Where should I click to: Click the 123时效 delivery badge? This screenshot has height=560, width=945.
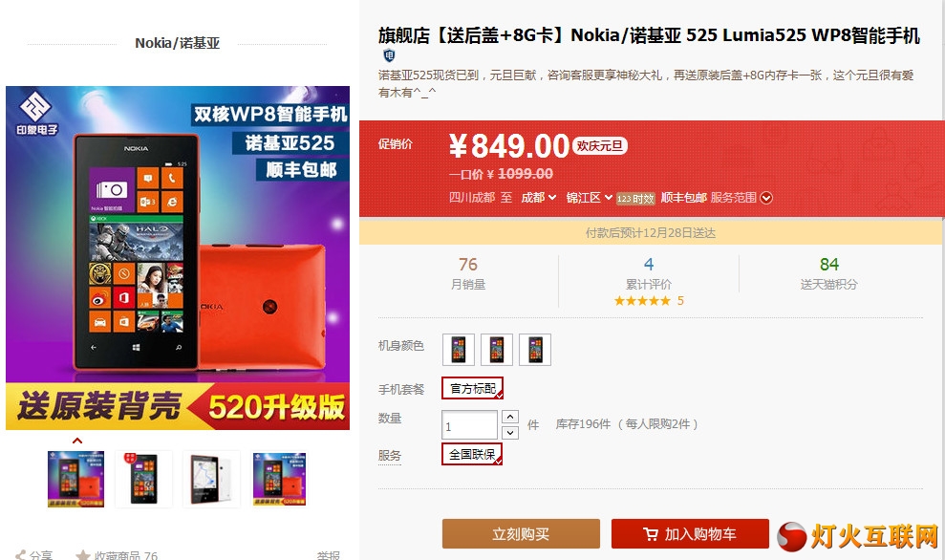tap(635, 199)
